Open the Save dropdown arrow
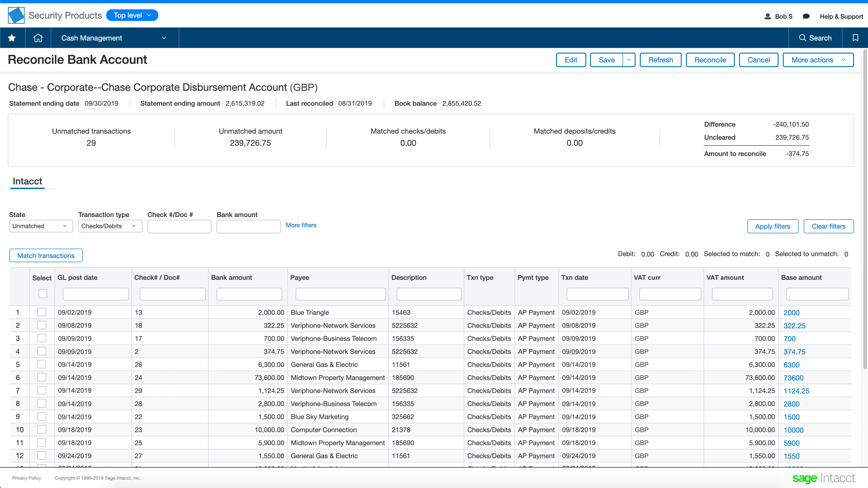 click(x=628, y=60)
